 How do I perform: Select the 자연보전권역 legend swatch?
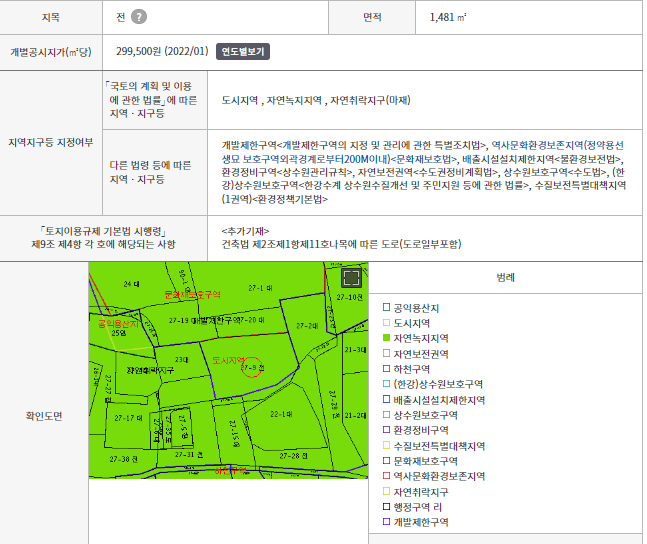tap(386, 353)
